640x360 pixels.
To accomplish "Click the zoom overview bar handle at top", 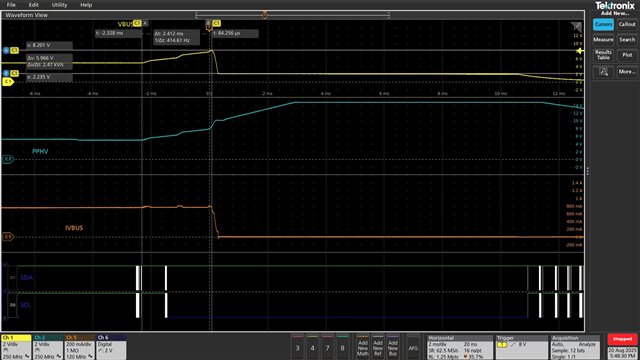I will click(x=265, y=15).
